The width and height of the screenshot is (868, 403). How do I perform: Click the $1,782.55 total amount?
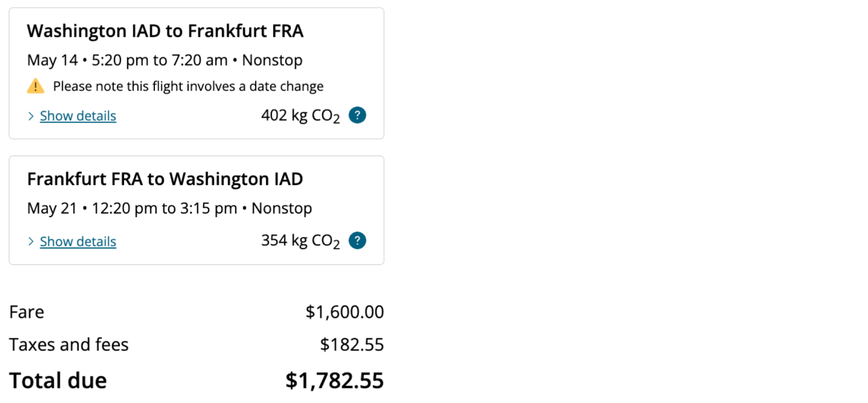[335, 381]
